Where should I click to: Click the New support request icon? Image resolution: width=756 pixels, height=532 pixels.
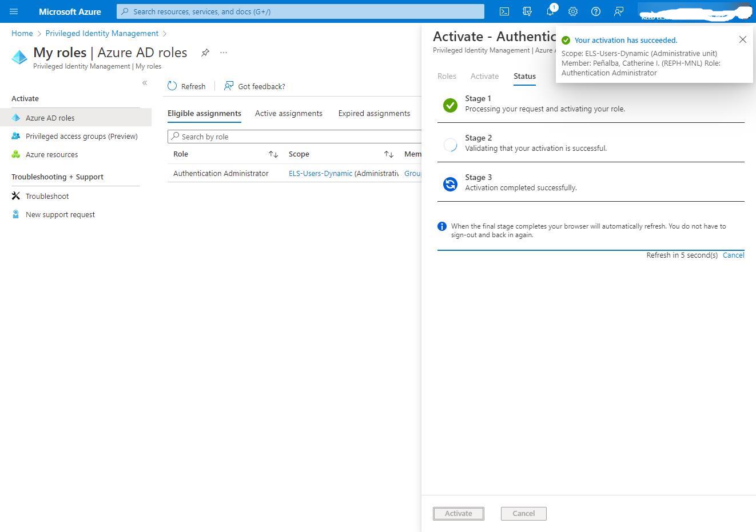pyautogui.click(x=15, y=214)
